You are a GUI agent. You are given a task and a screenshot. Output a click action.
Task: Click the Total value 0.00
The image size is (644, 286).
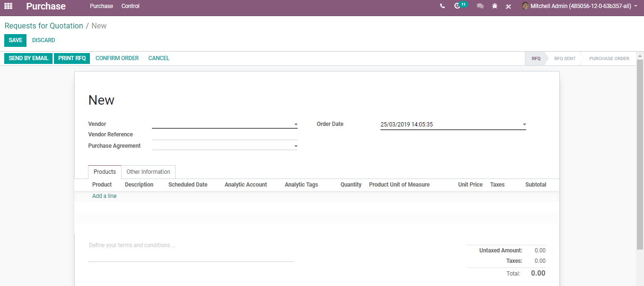coord(538,273)
